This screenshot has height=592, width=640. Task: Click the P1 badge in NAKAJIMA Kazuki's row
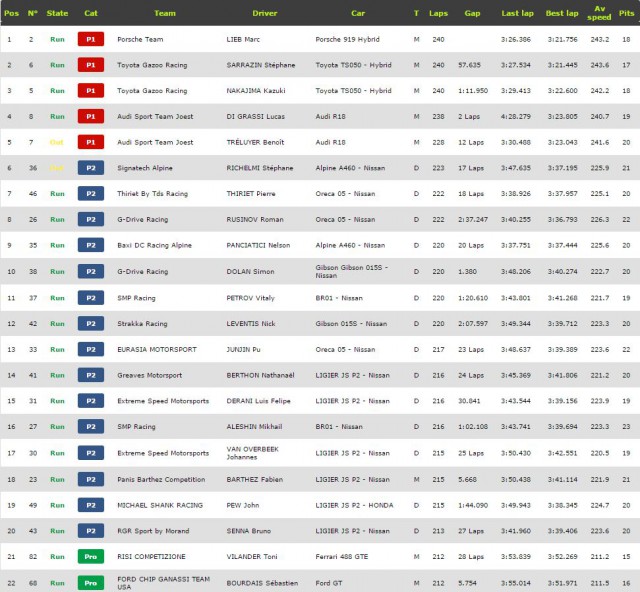point(91,91)
